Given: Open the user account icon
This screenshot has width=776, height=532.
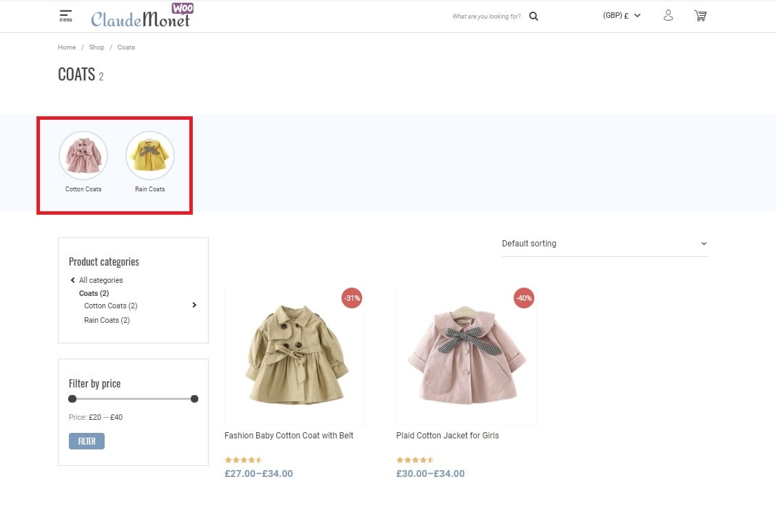Looking at the screenshot, I should coord(668,16).
